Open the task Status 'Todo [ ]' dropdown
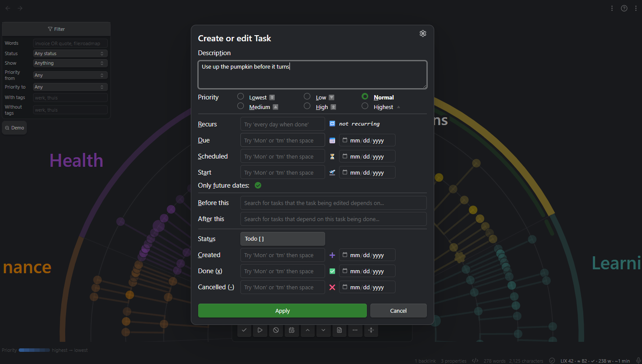 pos(283,239)
